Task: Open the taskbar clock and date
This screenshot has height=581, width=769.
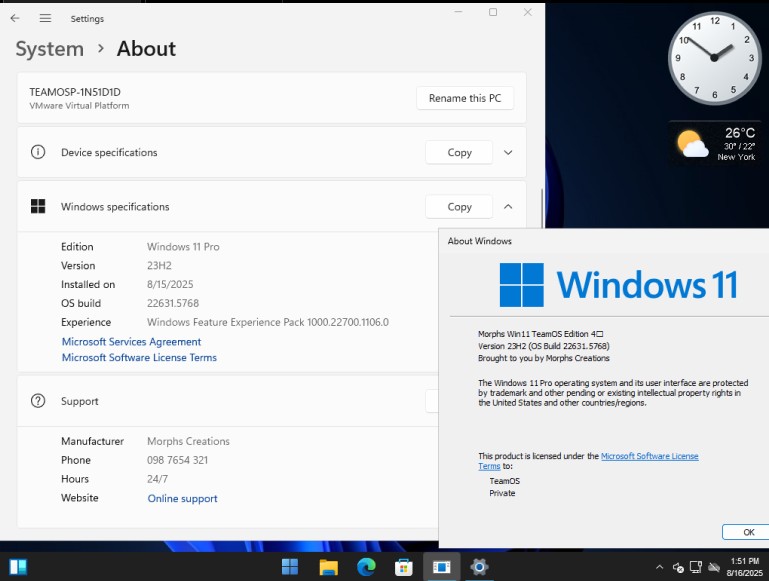Action: click(x=744, y=567)
